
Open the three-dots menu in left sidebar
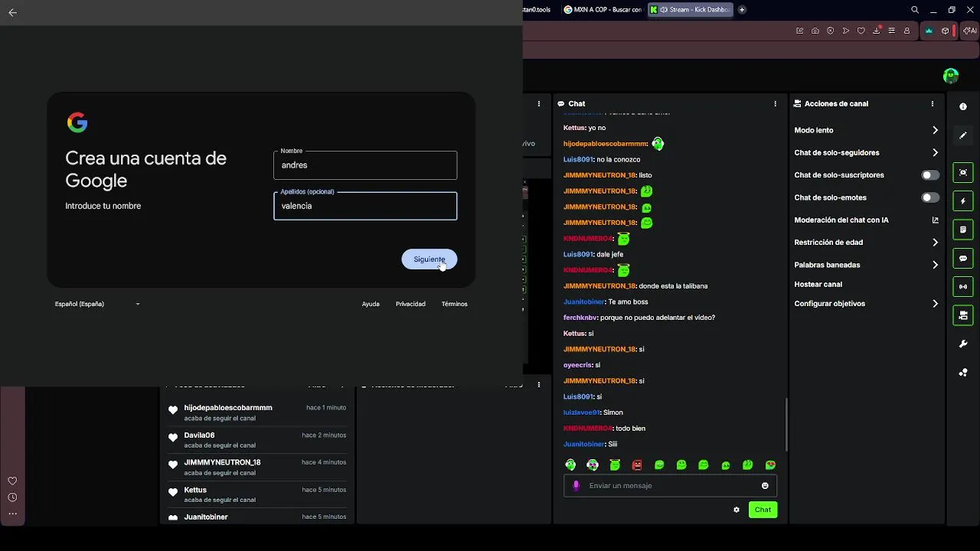click(12, 514)
